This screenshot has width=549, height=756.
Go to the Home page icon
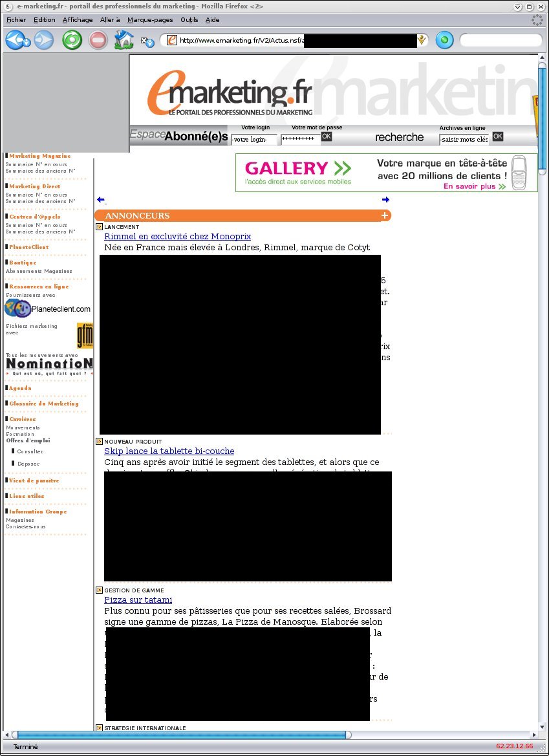(x=124, y=40)
